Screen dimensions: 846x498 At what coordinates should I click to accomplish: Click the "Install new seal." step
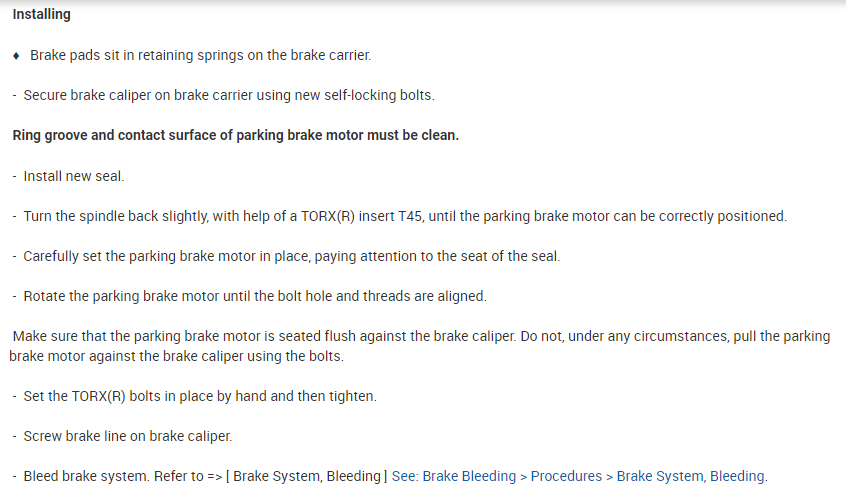tap(74, 176)
